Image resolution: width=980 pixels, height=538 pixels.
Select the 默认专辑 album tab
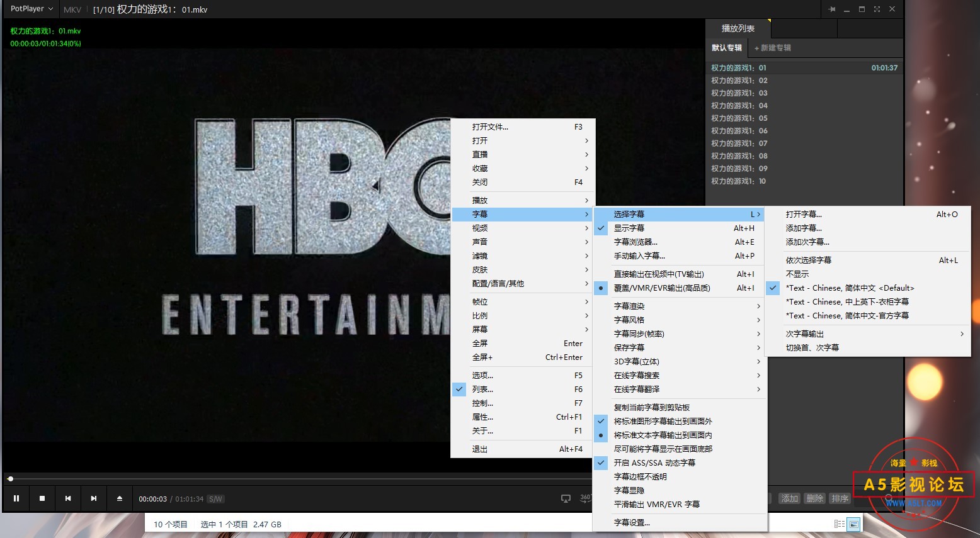click(x=726, y=48)
